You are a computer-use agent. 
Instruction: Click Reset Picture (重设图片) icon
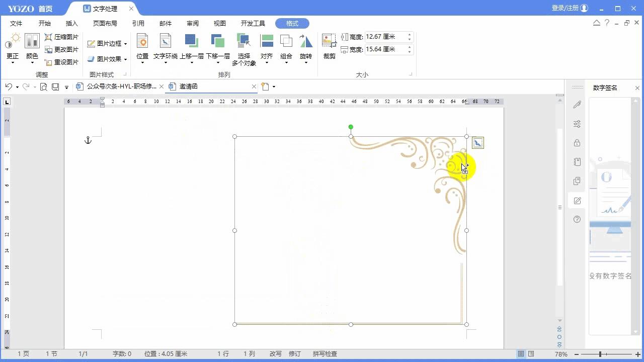(49, 62)
